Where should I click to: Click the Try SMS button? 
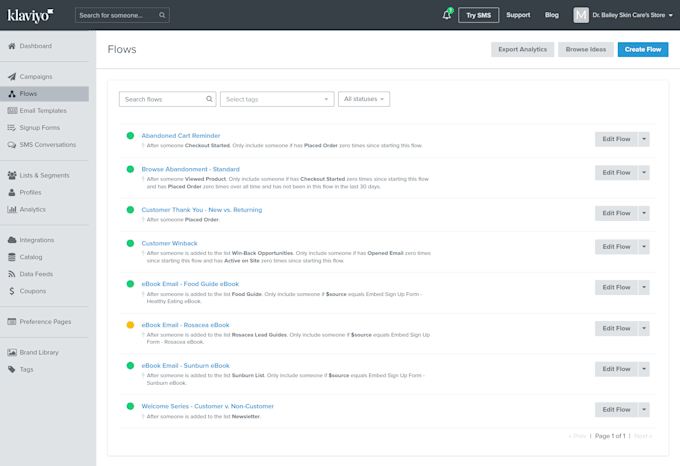click(479, 15)
